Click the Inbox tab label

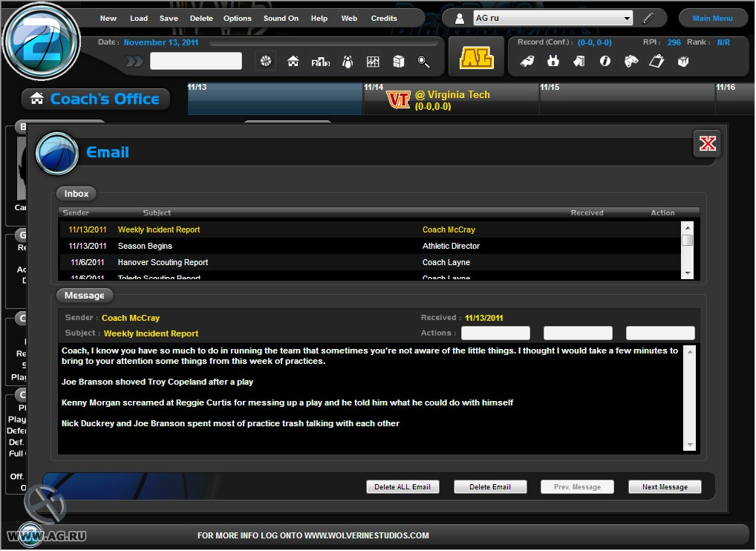click(76, 194)
